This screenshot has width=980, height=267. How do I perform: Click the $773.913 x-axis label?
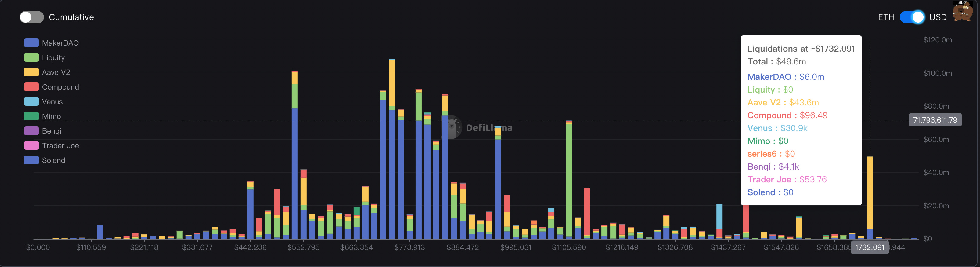coord(409,247)
